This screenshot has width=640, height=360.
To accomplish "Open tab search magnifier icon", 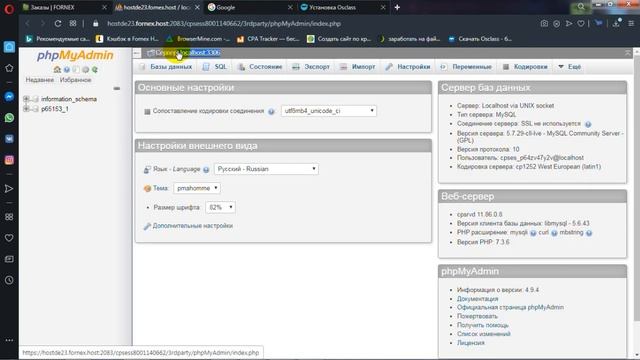I will (581, 7).
